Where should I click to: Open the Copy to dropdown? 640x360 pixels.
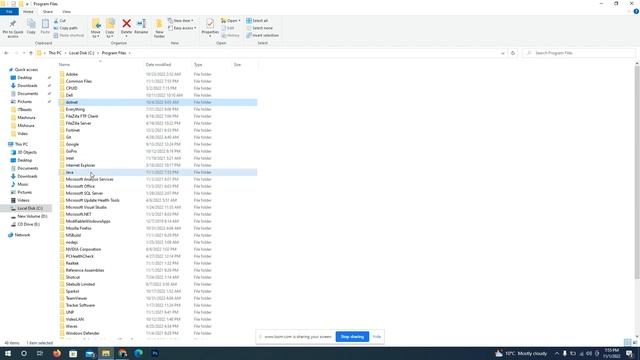[x=110, y=28]
